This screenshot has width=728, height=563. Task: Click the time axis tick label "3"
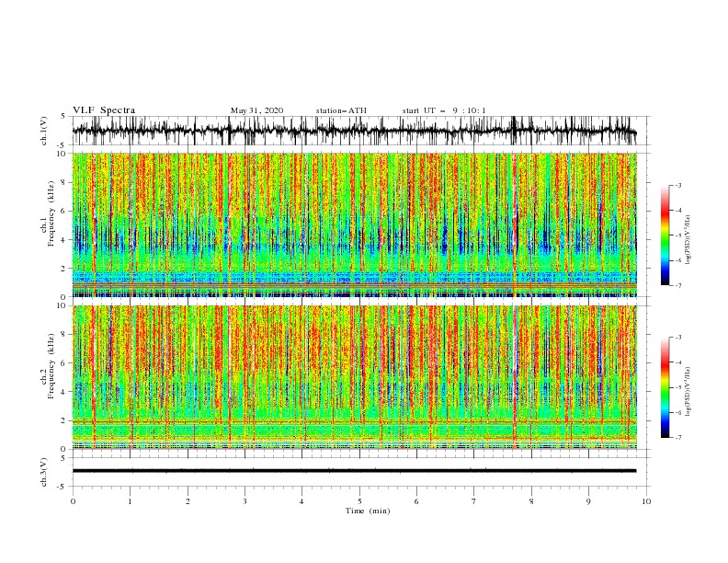click(x=245, y=501)
